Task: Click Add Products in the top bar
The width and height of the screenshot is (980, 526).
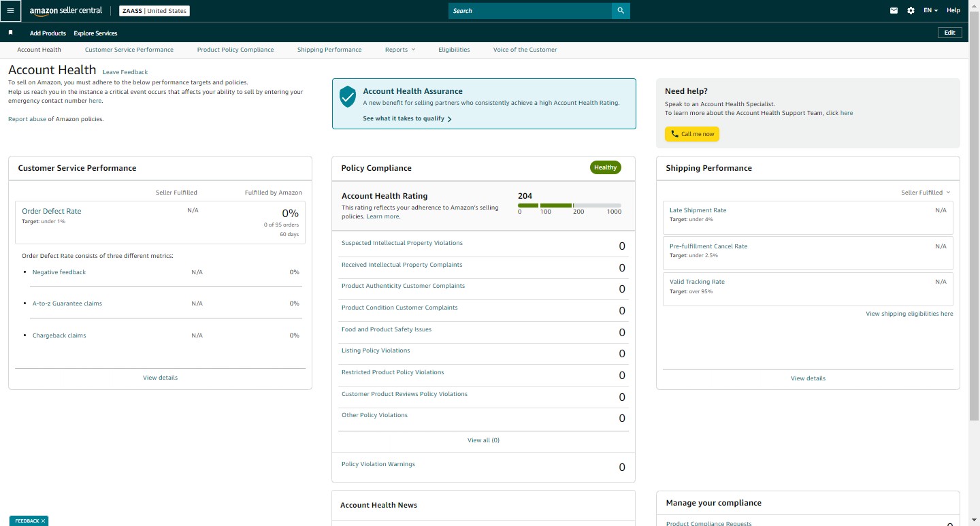Action: 48,33
